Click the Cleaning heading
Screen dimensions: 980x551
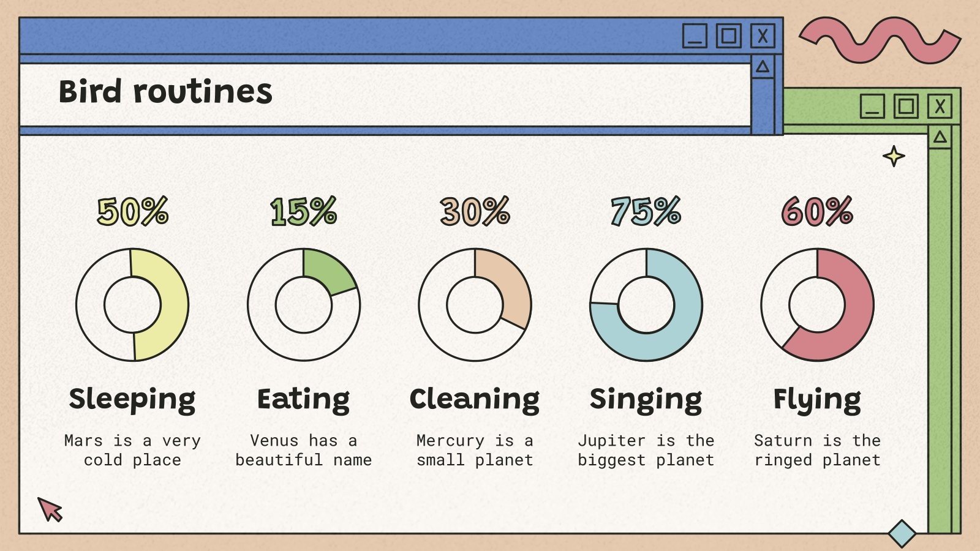(475, 399)
